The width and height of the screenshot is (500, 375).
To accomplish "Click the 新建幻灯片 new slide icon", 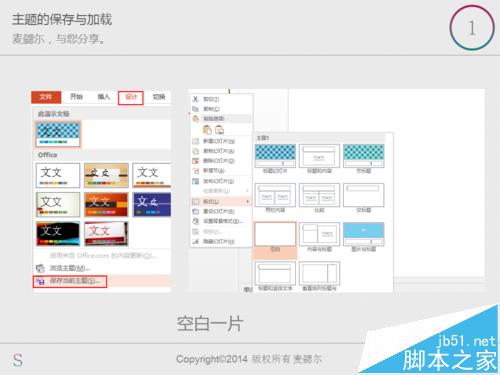I will [x=196, y=141].
